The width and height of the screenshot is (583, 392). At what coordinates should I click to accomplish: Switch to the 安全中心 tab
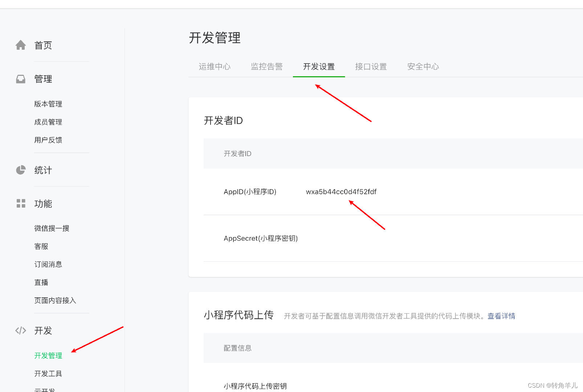click(423, 66)
